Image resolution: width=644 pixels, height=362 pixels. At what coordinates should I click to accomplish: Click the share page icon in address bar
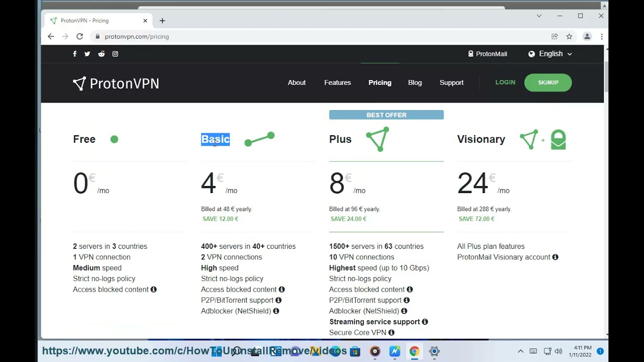[x=554, y=36]
